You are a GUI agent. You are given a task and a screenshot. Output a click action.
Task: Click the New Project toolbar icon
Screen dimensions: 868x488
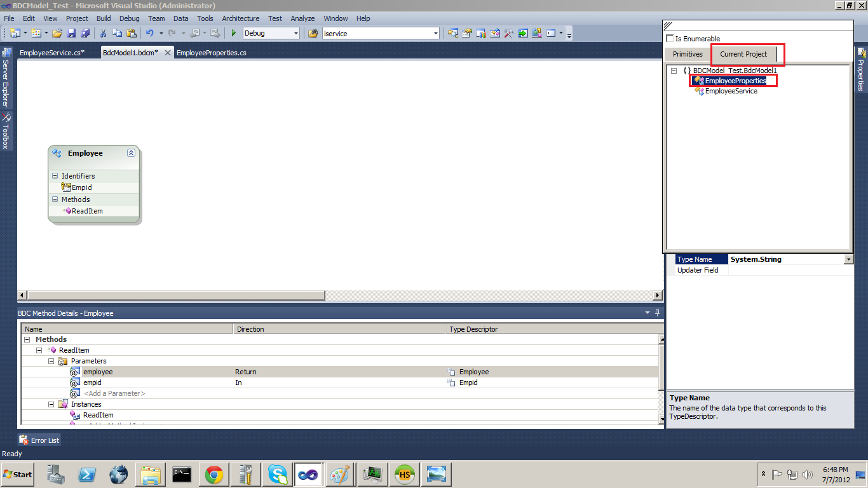15,33
